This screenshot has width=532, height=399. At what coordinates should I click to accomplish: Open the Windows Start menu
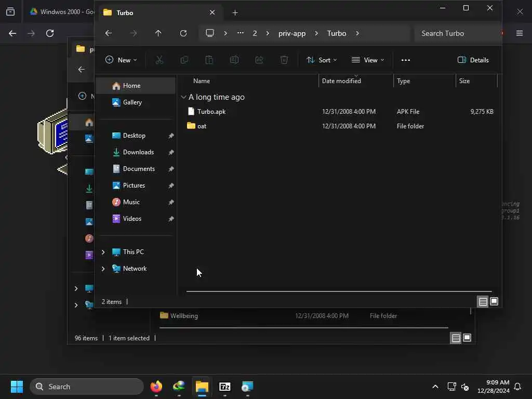coord(17,387)
